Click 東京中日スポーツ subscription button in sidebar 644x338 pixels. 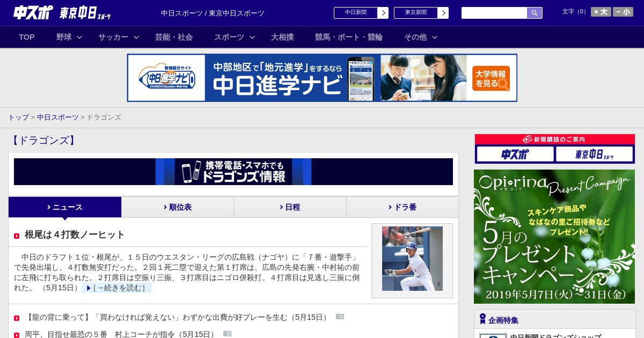pyautogui.click(x=595, y=155)
